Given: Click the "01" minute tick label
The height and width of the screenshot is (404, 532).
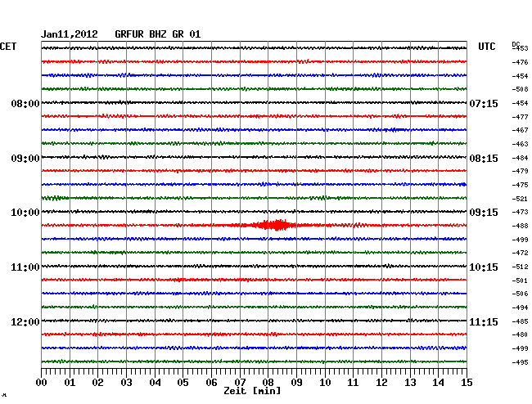Looking at the screenshot, I should coord(70,383).
